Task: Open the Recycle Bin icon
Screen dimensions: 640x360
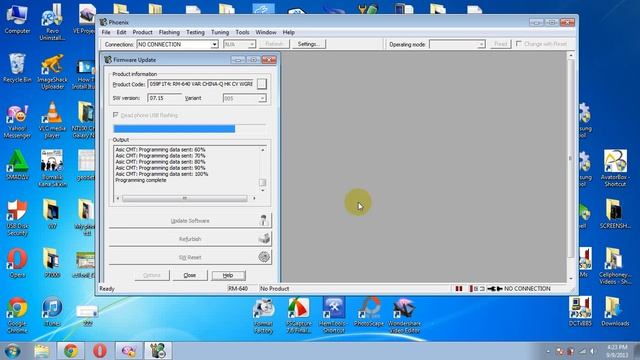Action: (x=17, y=68)
